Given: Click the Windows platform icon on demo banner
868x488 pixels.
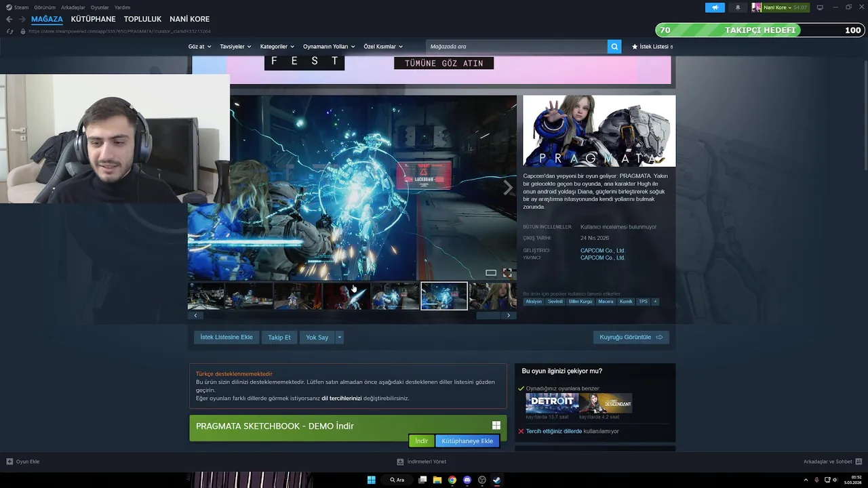Looking at the screenshot, I should (496, 426).
